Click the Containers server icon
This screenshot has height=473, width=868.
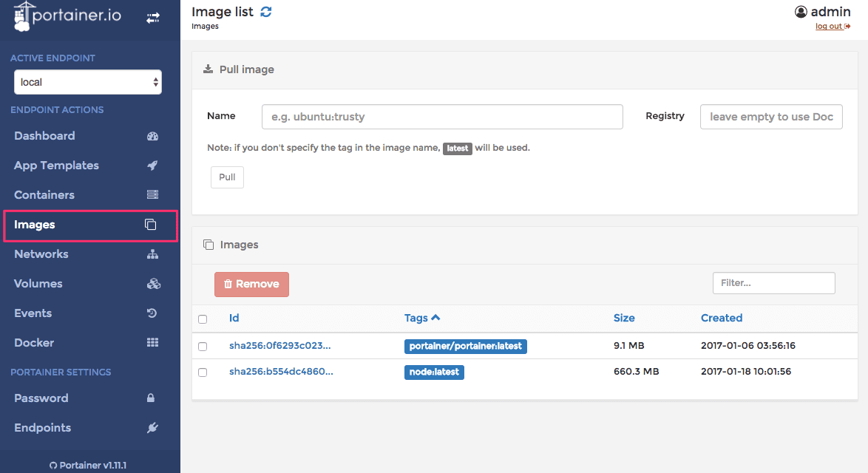[153, 195]
